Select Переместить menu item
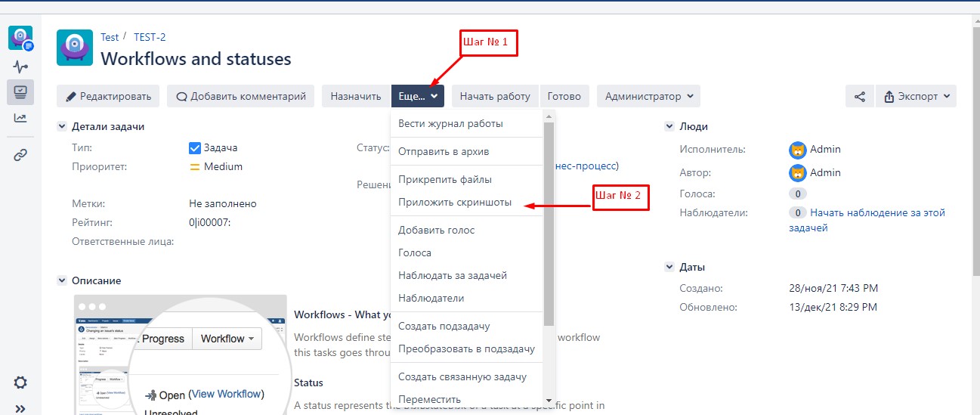The height and width of the screenshot is (415, 980). point(467,399)
